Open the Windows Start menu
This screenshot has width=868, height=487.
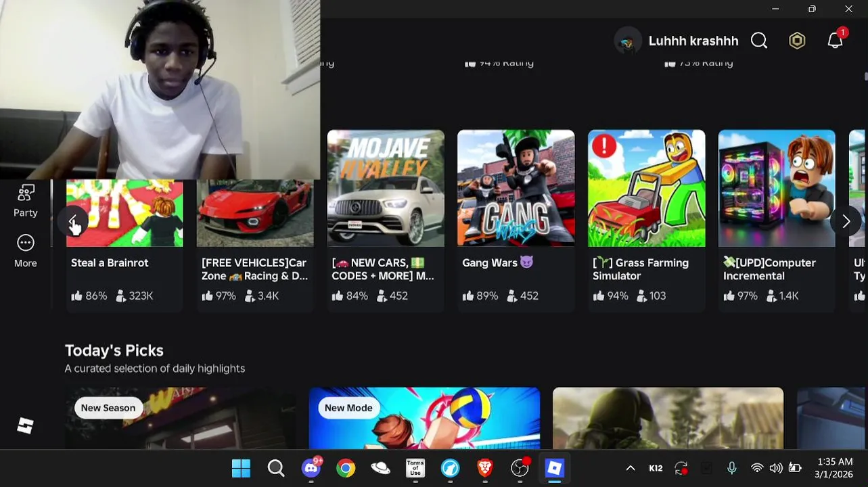pos(241,468)
